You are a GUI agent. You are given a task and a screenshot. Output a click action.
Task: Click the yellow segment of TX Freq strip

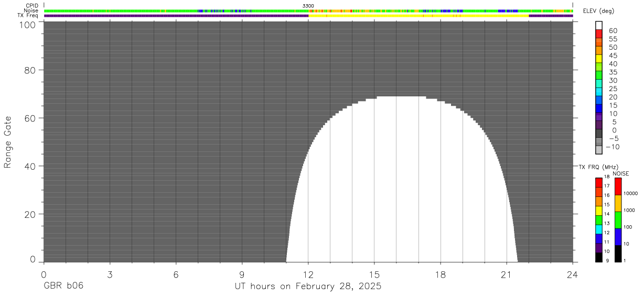pos(418,16)
